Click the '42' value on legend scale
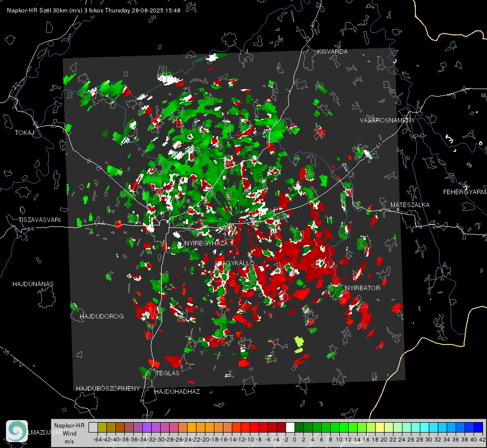The width and height of the screenshot is (487, 448). coord(482,440)
